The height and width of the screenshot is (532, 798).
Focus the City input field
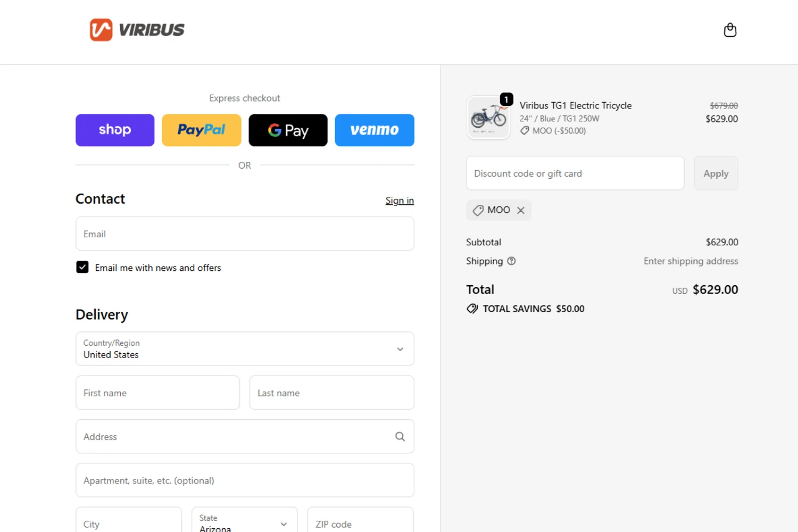coord(128,523)
